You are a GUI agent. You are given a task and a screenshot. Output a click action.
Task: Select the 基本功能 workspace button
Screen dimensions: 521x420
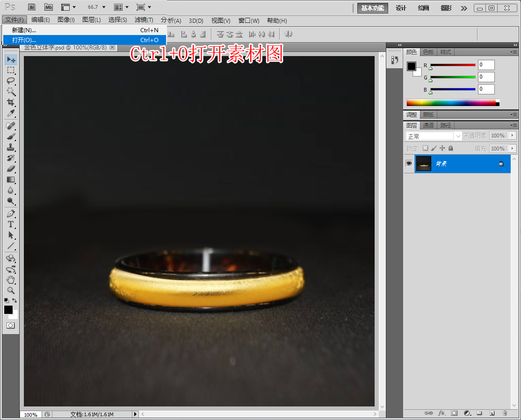click(x=372, y=8)
